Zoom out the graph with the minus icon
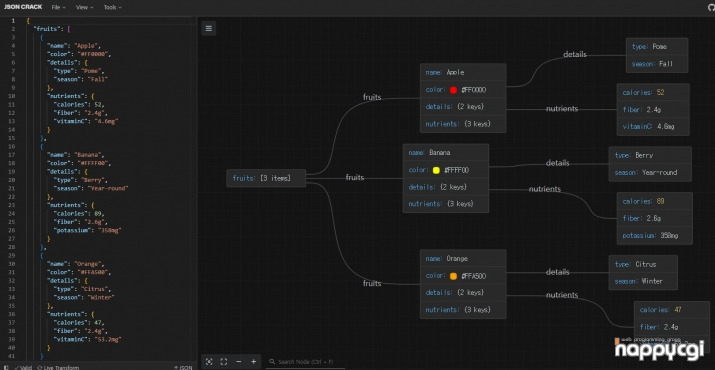This screenshot has height=370, width=715. coord(238,361)
